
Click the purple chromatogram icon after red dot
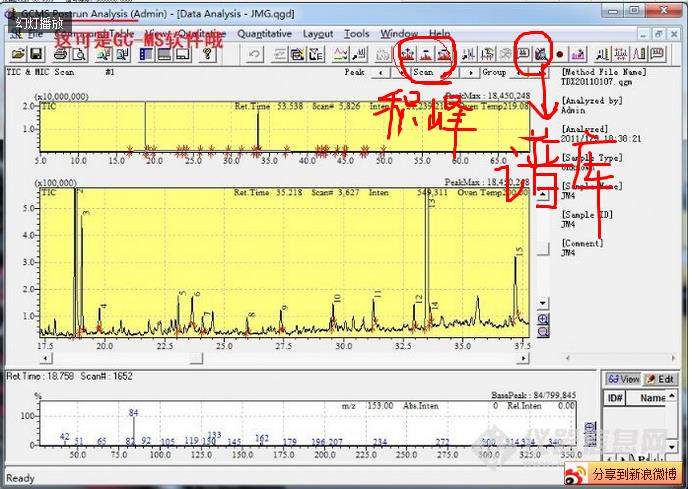(577, 54)
